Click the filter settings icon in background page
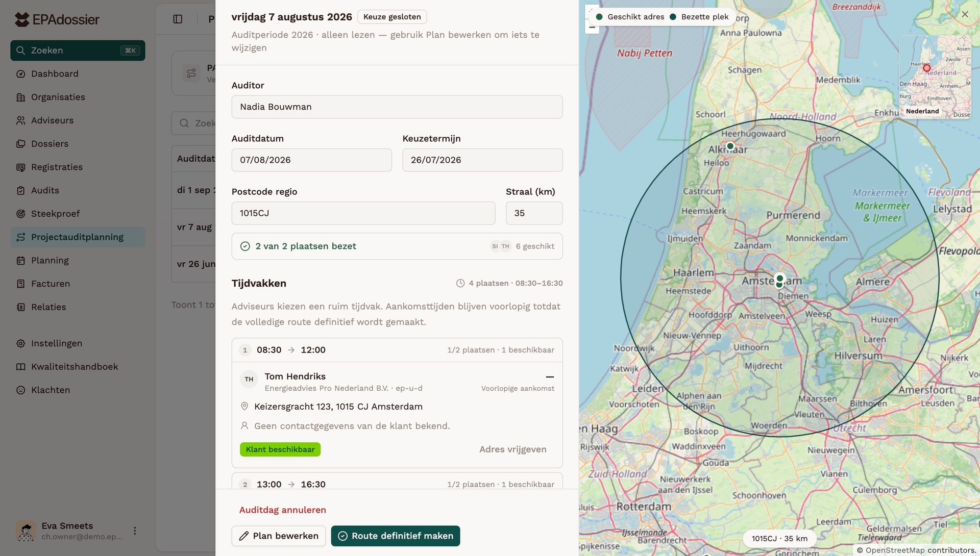Viewport: 980px width, 556px height. click(x=191, y=73)
